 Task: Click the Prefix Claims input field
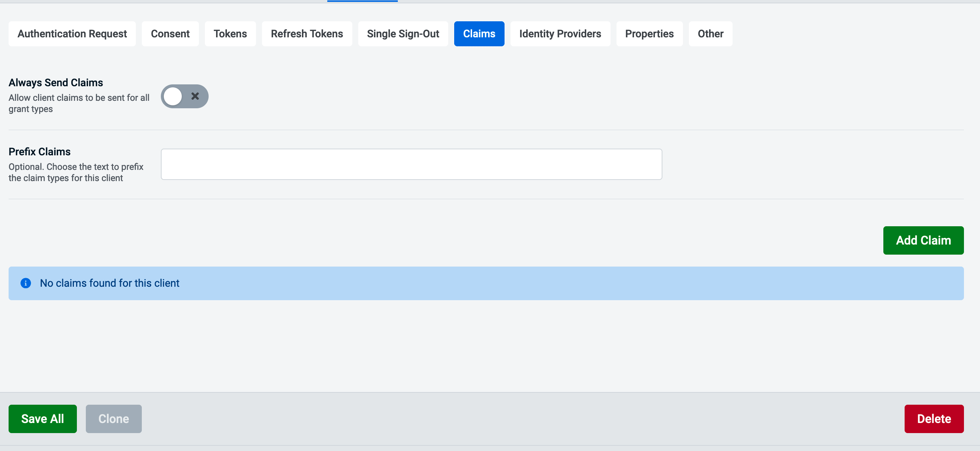(x=412, y=164)
